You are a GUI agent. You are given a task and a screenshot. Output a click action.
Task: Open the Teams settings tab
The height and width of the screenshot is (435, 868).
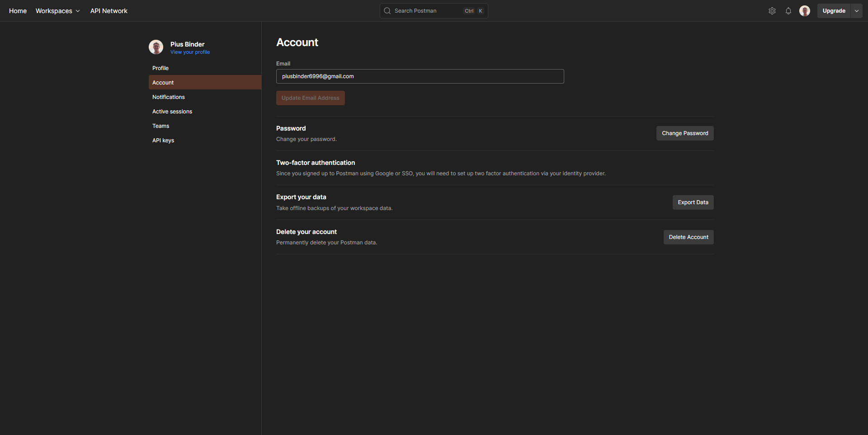(x=205, y=126)
